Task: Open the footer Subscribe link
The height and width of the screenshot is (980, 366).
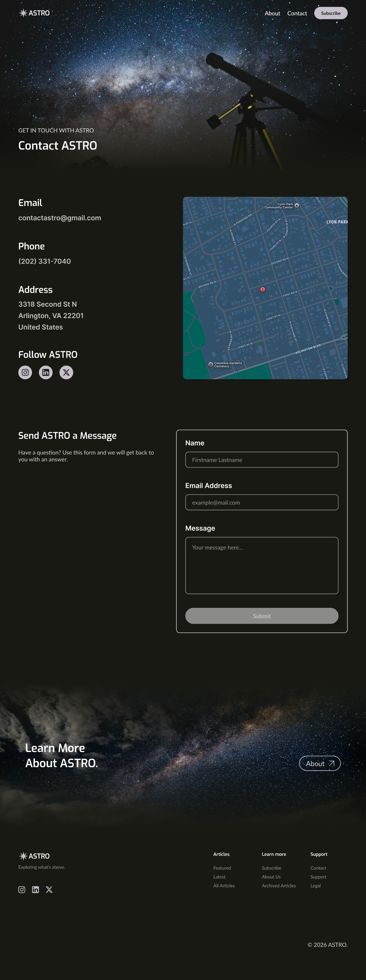Action: [x=272, y=868]
